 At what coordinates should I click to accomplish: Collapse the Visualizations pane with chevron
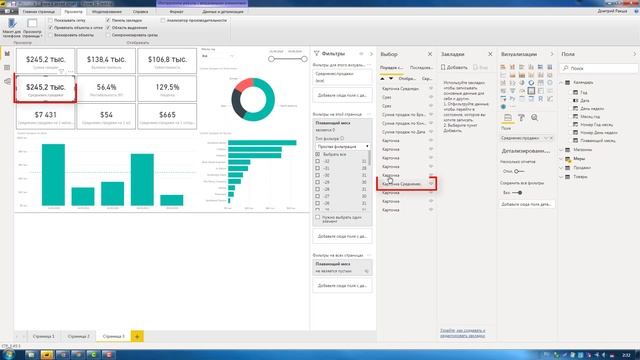pos(552,54)
